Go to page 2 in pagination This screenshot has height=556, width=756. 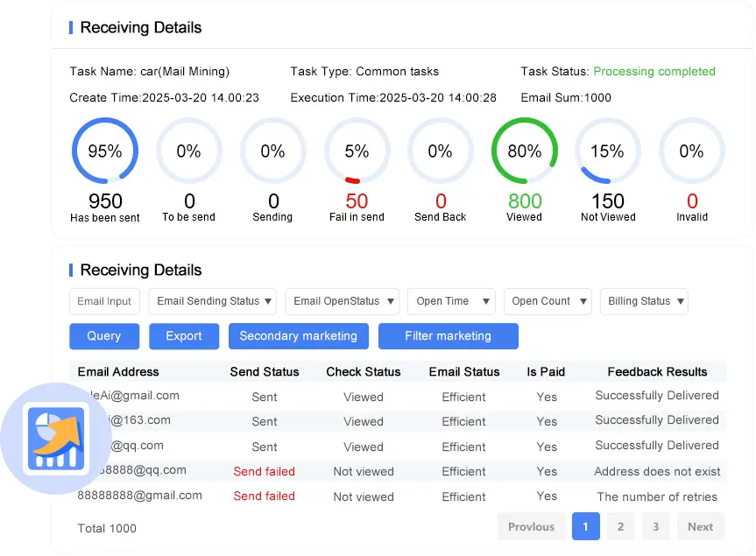620,526
